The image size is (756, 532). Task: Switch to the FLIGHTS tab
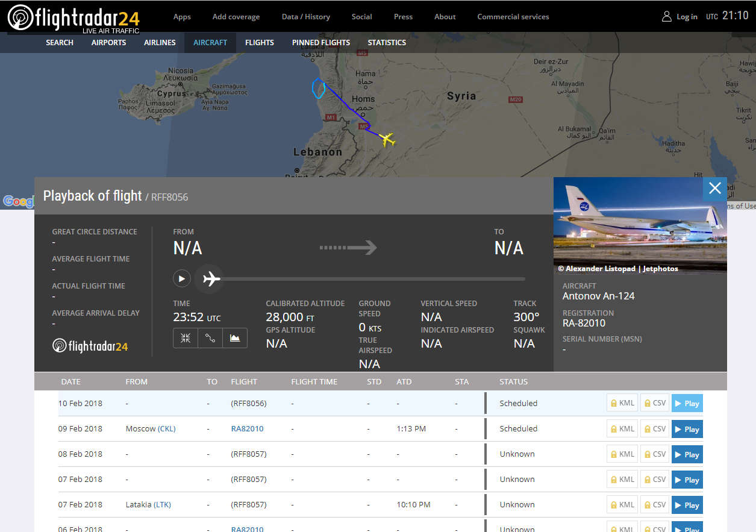click(260, 43)
